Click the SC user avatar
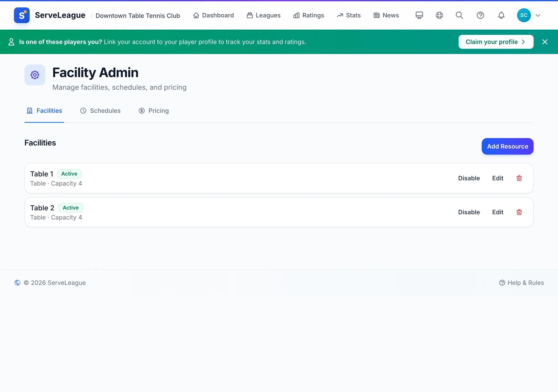 (x=524, y=15)
